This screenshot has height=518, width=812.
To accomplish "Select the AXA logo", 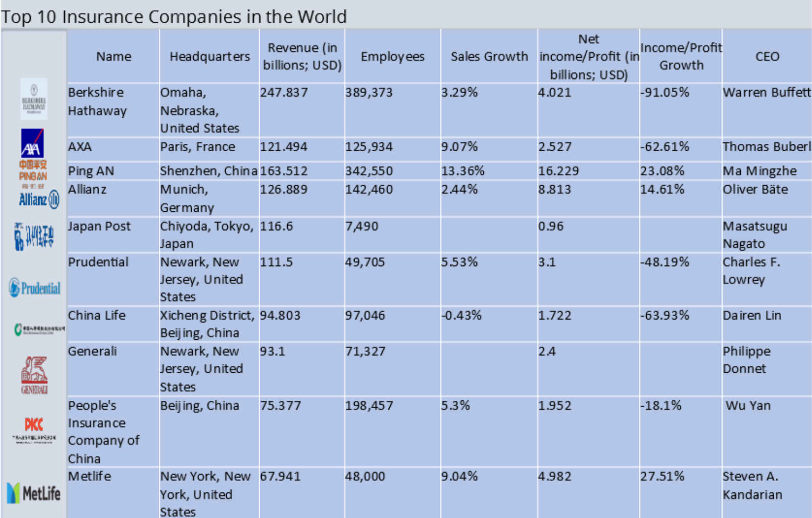I will pos(33,143).
